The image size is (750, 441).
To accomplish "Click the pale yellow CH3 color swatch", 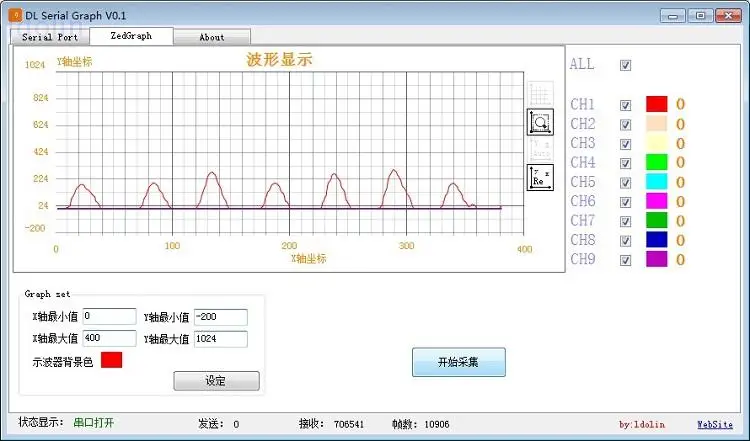I will click(x=656, y=143).
